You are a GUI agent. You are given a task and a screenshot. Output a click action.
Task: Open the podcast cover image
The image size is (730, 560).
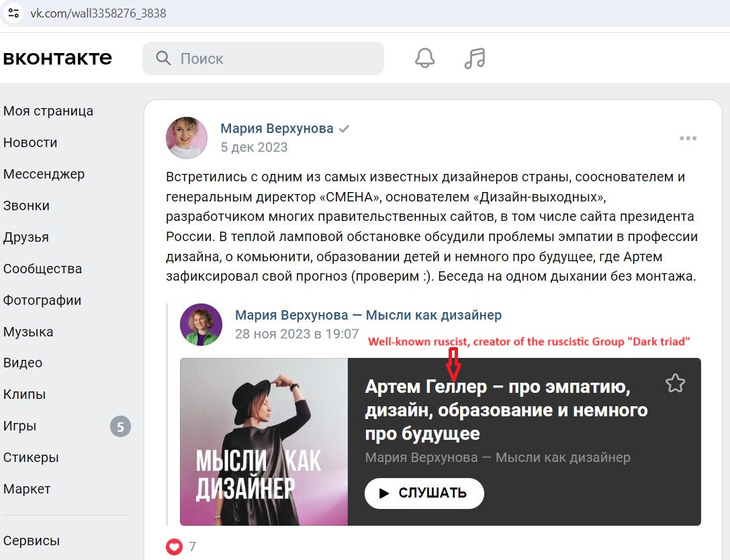point(264,442)
